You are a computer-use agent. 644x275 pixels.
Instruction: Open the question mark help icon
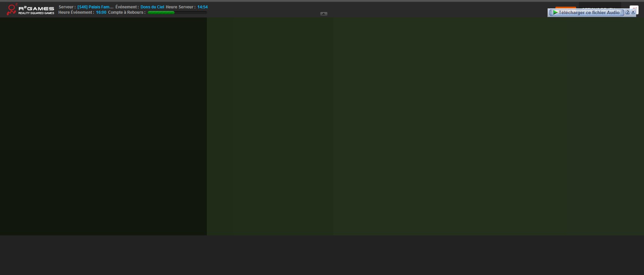tap(628, 12)
